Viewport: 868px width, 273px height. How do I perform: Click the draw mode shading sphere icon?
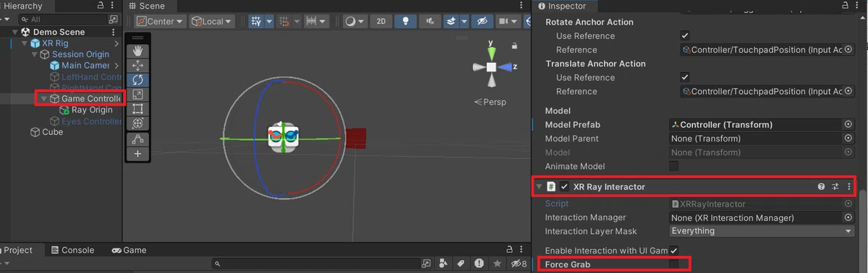tap(351, 22)
